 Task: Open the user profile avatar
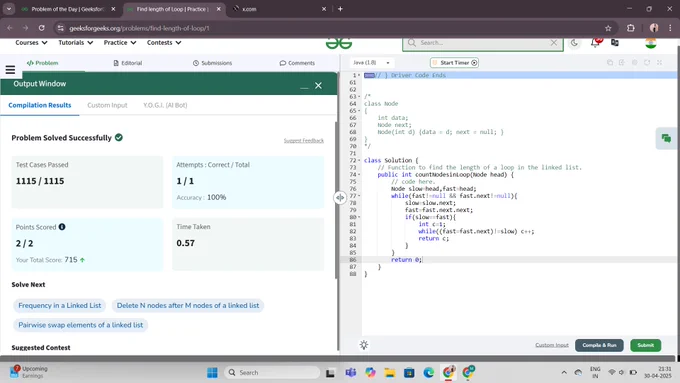tap(651, 43)
